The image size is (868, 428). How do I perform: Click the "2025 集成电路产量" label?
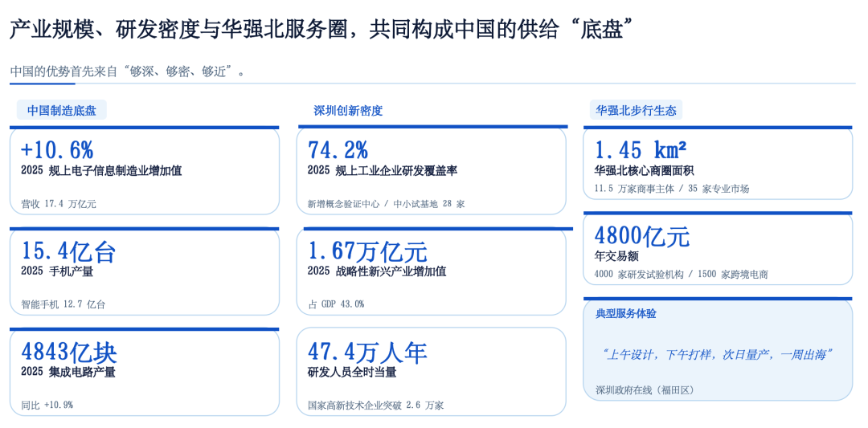click(68, 372)
